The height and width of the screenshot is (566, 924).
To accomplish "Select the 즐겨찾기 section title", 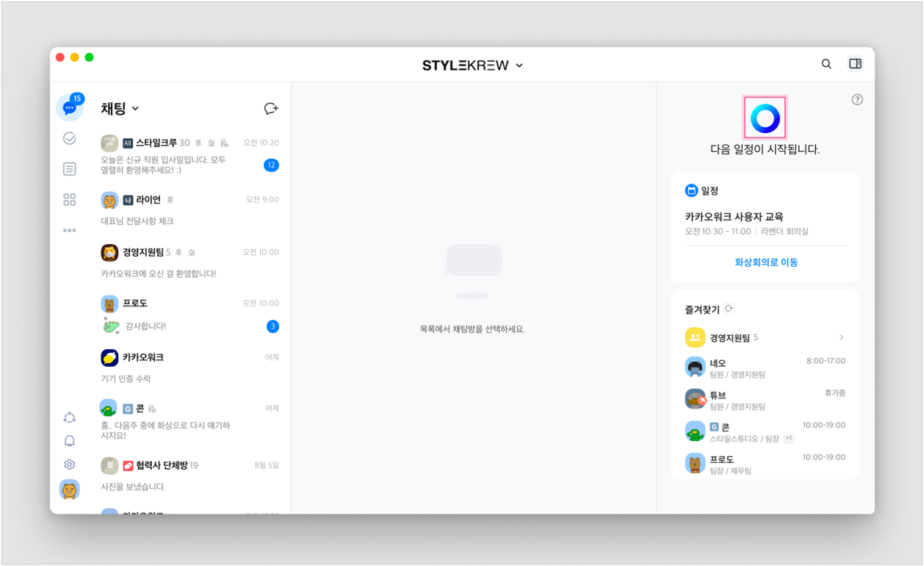I will pos(702,309).
